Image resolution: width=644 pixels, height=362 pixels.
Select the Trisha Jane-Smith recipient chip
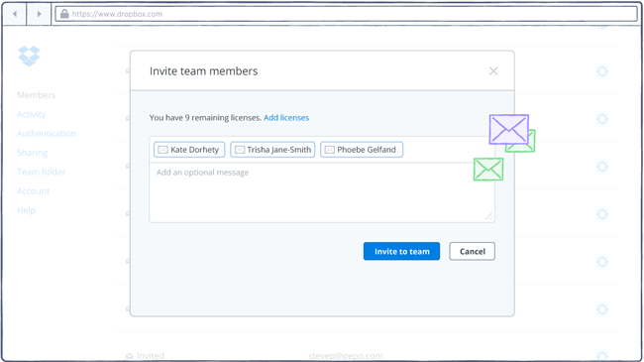pyautogui.click(x=272, y=150)
